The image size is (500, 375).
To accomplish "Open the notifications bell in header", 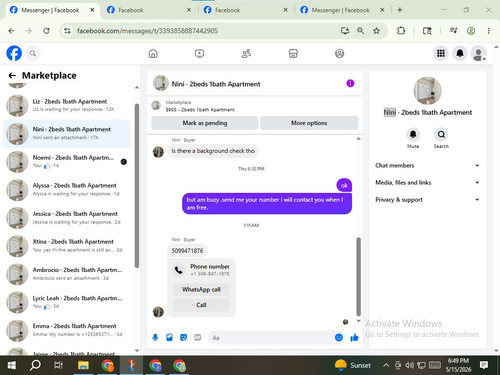I will tap(460, 53).
